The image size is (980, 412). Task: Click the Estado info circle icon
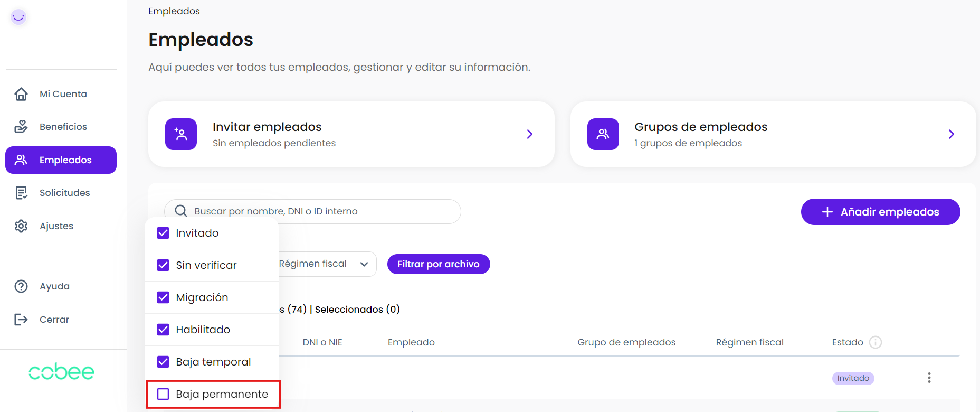876,342
